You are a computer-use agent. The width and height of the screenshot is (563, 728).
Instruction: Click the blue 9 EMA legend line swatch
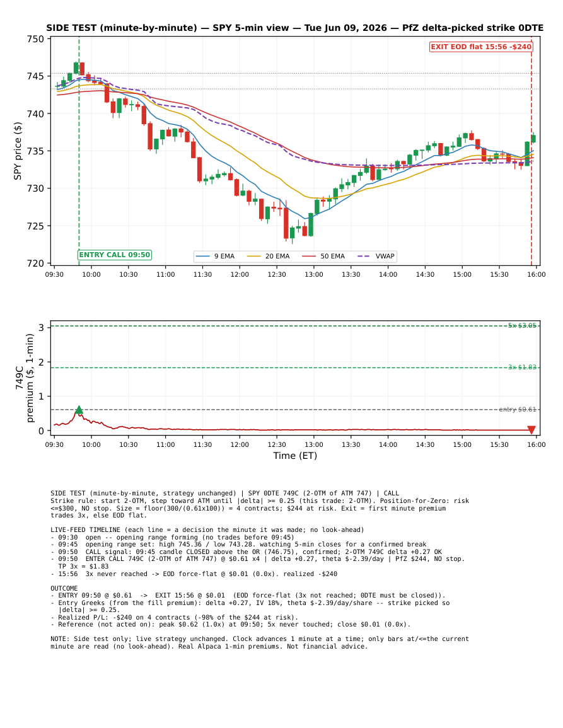click(203, 257)
